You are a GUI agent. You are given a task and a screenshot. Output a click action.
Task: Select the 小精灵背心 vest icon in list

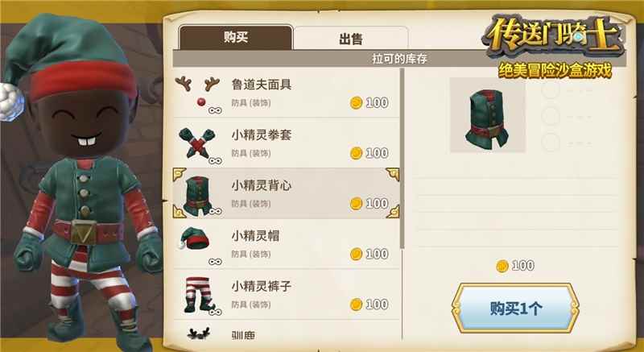click(x=197, y=196)
